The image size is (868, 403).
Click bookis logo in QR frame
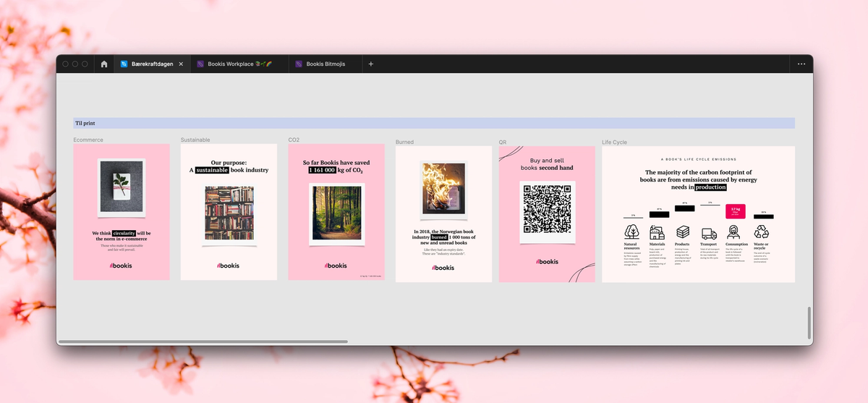(547, 262)
